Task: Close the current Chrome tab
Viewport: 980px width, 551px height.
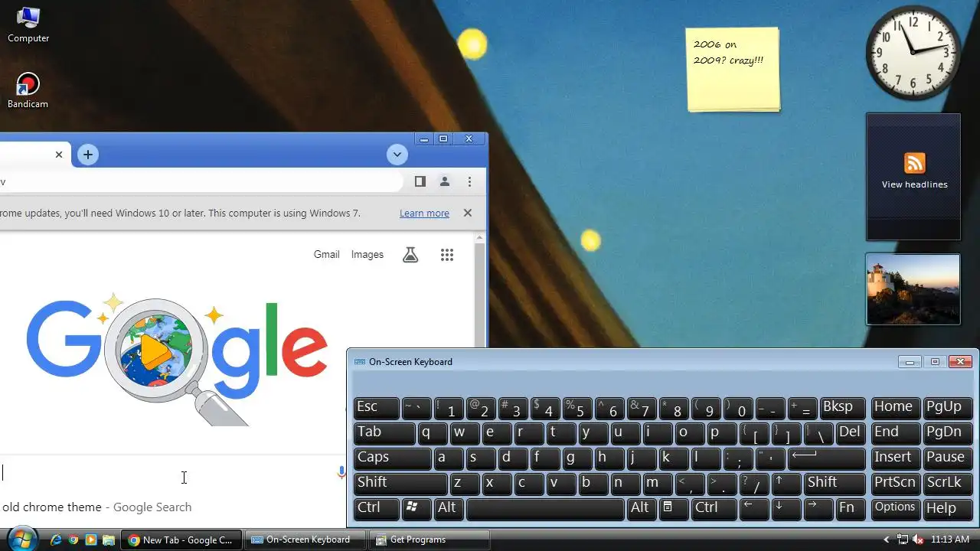Action: point(59,155)
